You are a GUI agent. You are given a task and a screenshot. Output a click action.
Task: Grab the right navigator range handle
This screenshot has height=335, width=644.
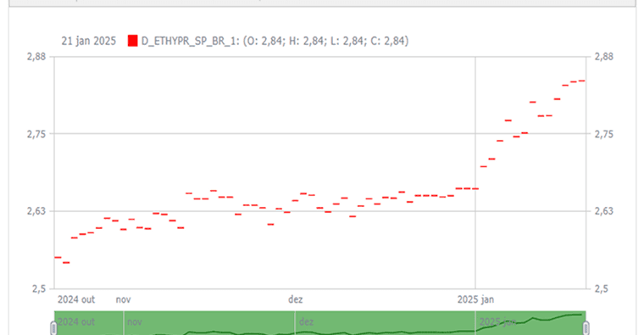[586, 328]
